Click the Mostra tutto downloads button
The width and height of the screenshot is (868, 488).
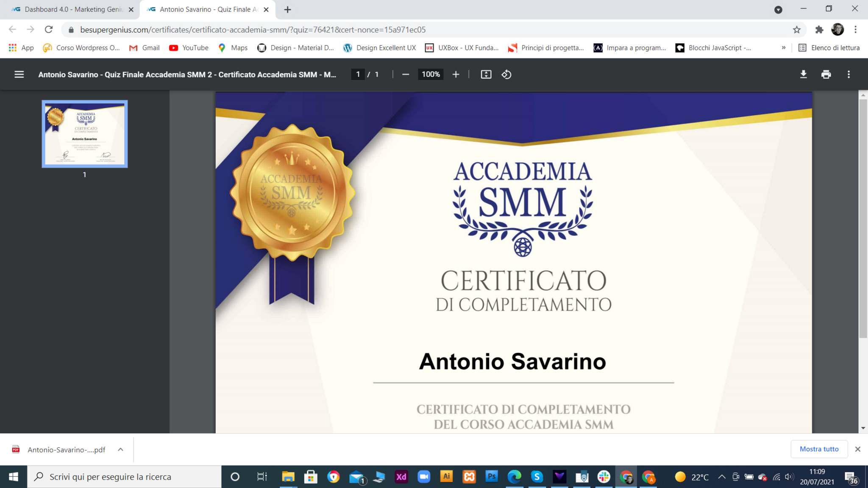pos(819,449)
